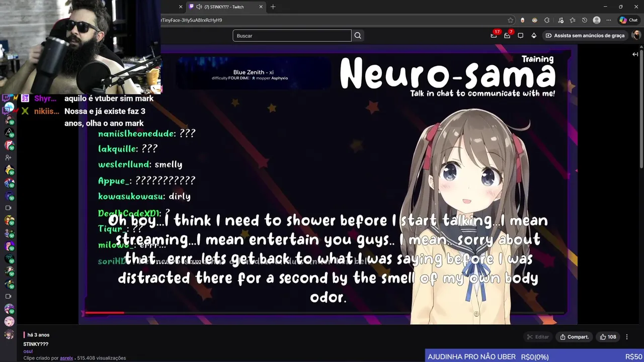The height and width of the screenshot is (362, 644).
Task: Collapse the right panel arrow icon
Action: [x=635, y=54]
